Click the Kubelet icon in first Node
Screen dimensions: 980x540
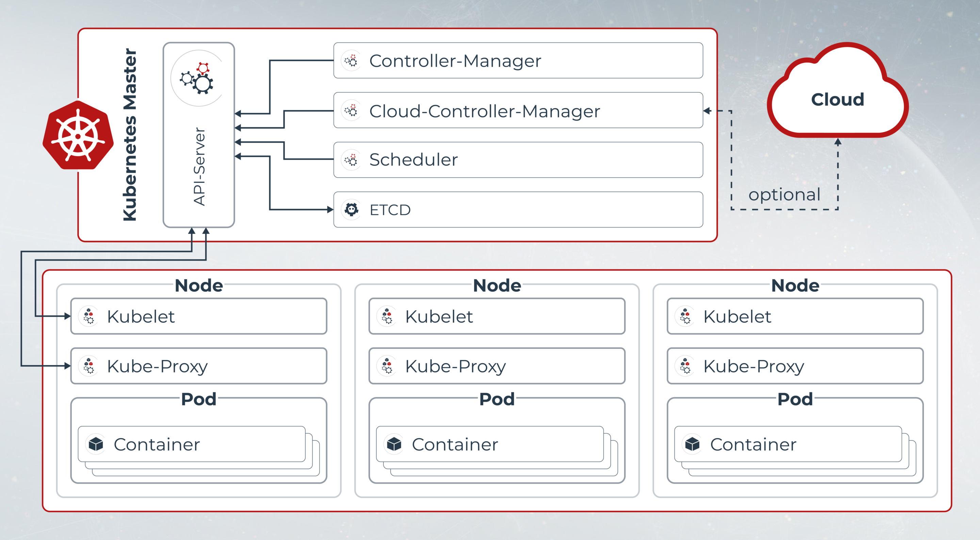(88, 316)
